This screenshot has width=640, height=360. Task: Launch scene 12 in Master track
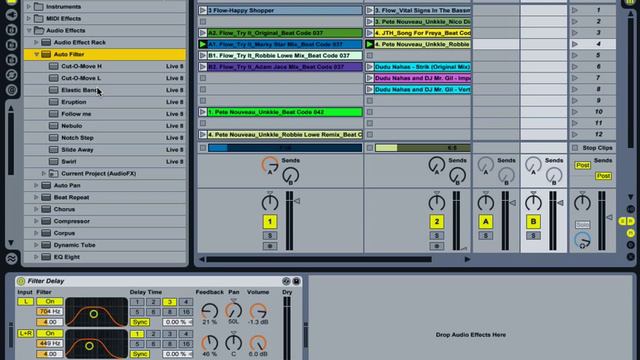click(575, 134)
